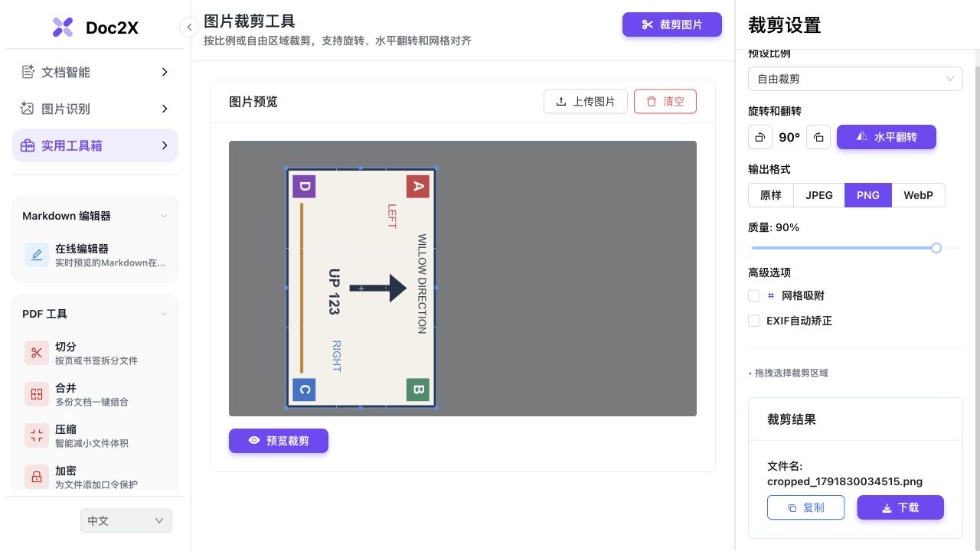Screen dimensions: 980x551
Task: Expand the 文档智能 chevron
Action: point(165,72)
